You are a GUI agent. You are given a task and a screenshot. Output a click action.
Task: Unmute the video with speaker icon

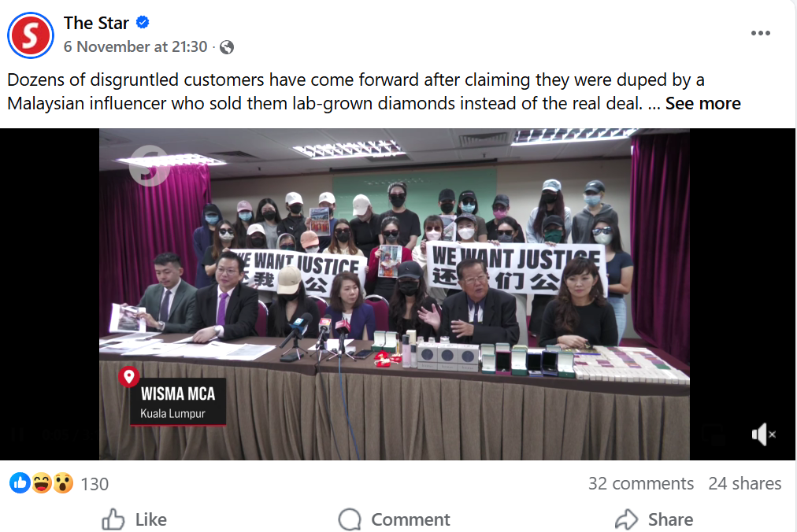[763, 434]
